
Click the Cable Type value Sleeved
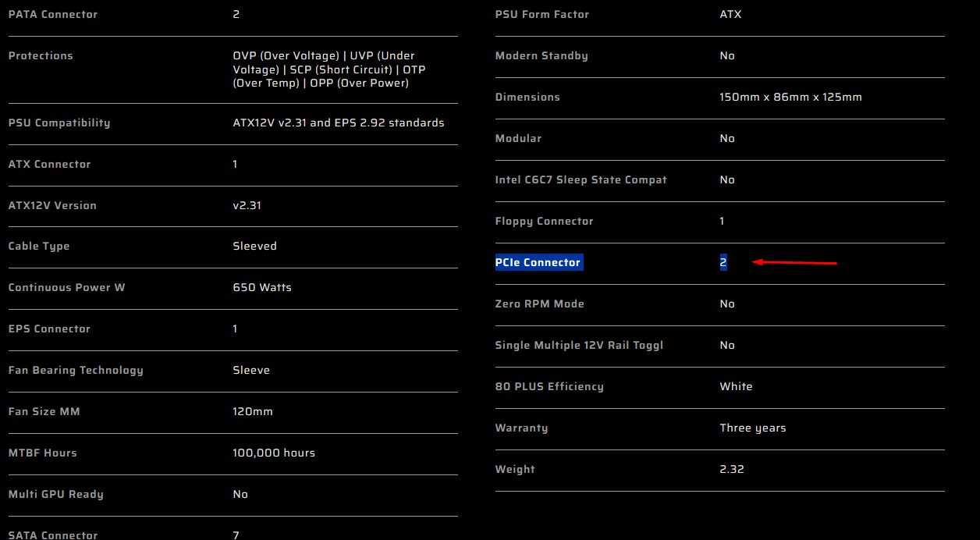tap(254, 247)
